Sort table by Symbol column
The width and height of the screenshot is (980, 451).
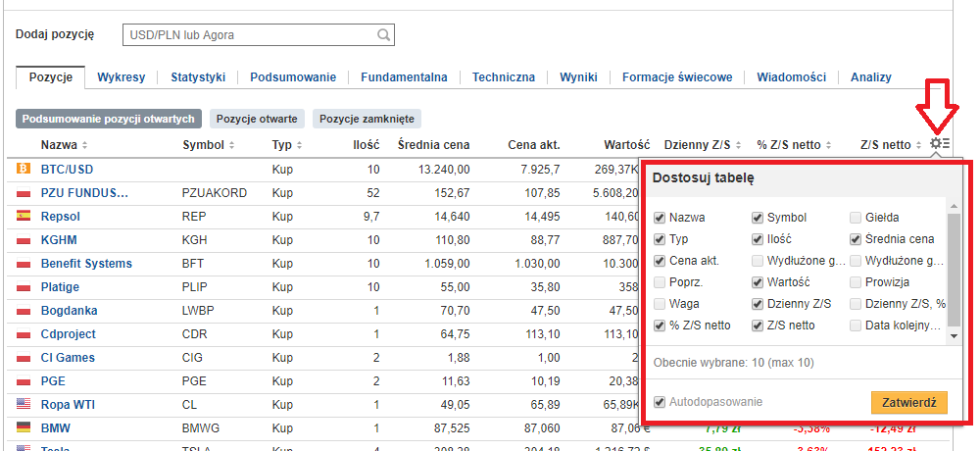point(209,145)
